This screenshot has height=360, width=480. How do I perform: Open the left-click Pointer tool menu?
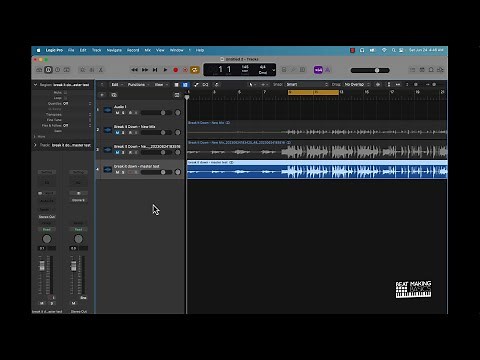point(252,85)
